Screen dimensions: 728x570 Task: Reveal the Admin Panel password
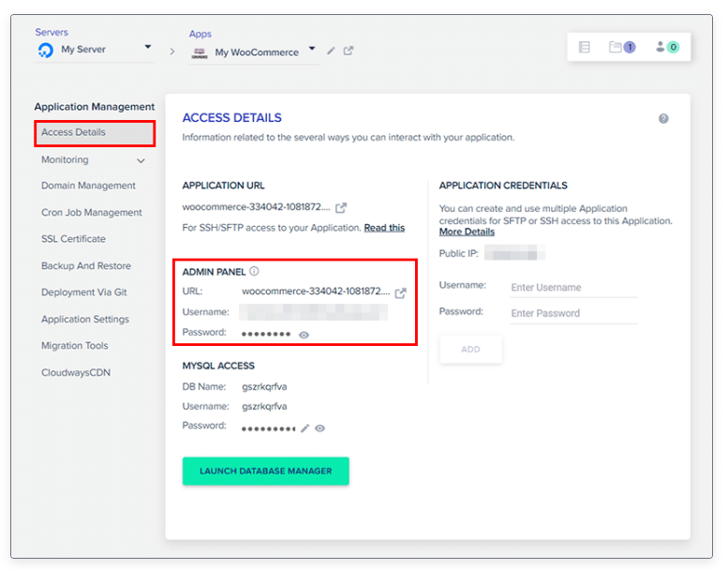[304, 335]
